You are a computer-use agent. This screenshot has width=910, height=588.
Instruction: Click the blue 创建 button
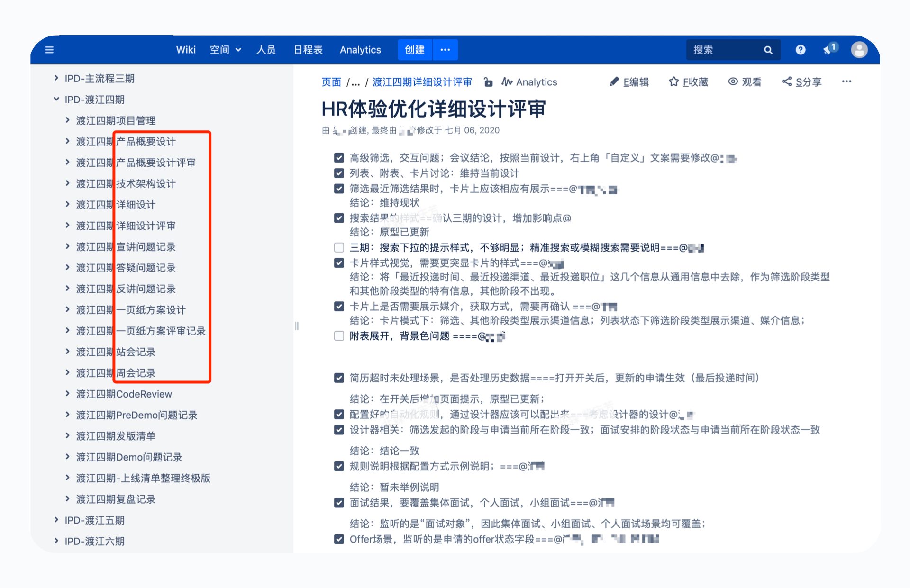coord(414,50)
